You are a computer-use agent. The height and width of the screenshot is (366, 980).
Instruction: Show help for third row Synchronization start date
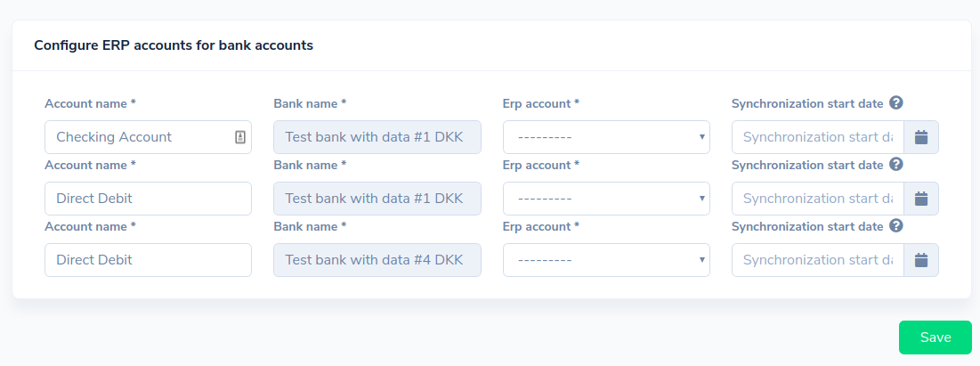click(895, 226)
